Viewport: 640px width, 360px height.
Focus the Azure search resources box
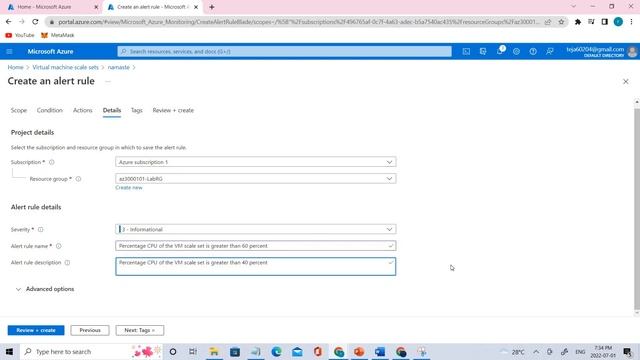(x=284, y=51)
